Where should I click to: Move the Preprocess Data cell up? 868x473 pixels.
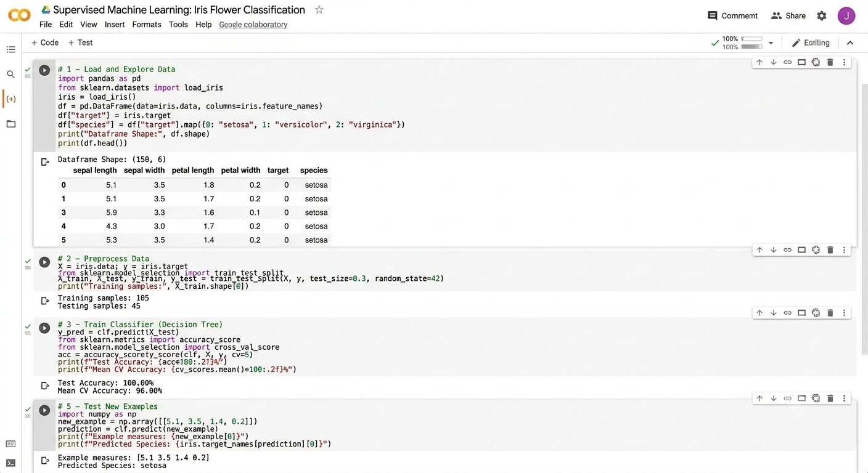click(759, 250)
